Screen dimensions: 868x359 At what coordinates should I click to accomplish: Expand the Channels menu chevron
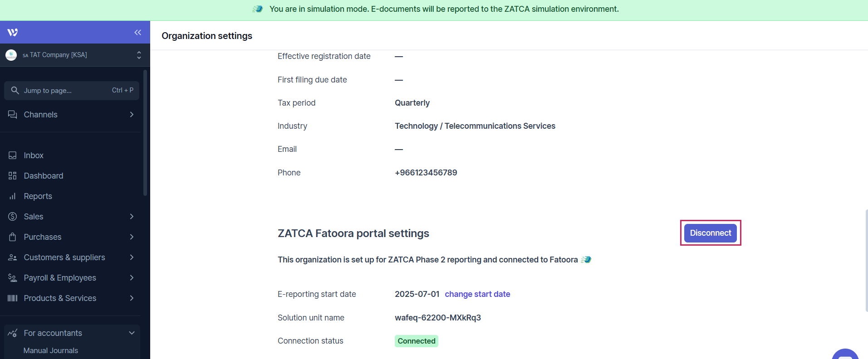(x=132, y=115)
